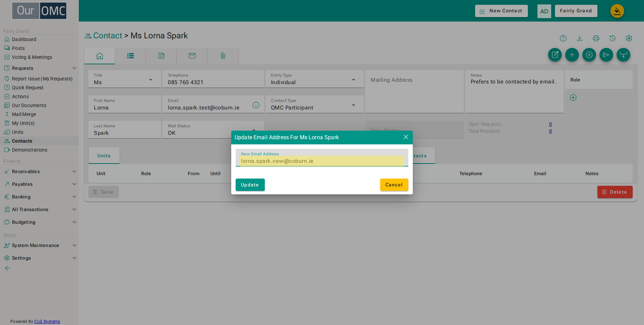Open the Title dropdown
This screenshot has height=325, width=644.
click(x=125, y=79)
